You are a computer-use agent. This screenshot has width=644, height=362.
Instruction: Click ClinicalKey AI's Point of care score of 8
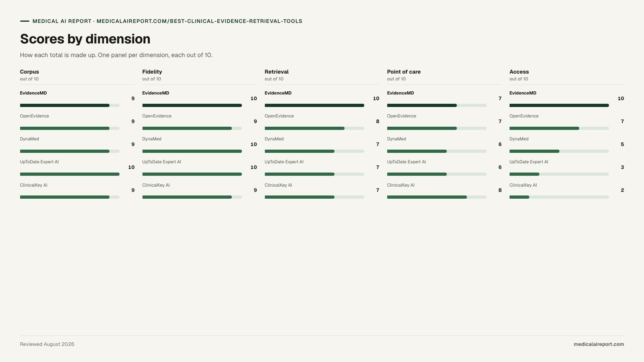click(x=500, y=190)
